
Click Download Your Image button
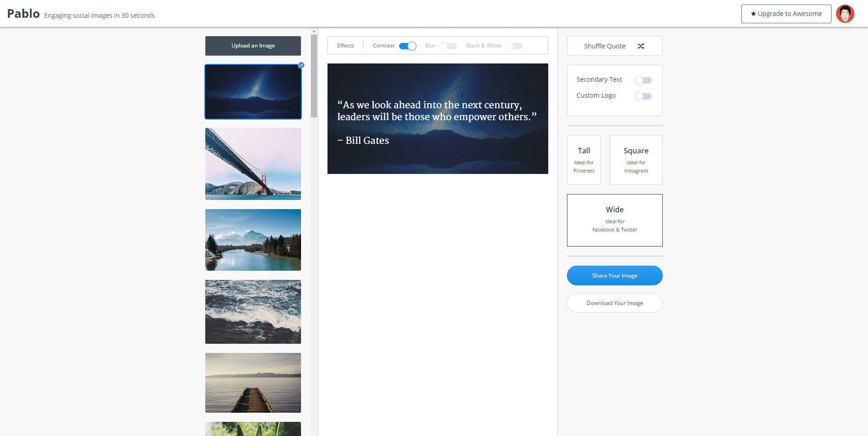(x=615, y=303)
